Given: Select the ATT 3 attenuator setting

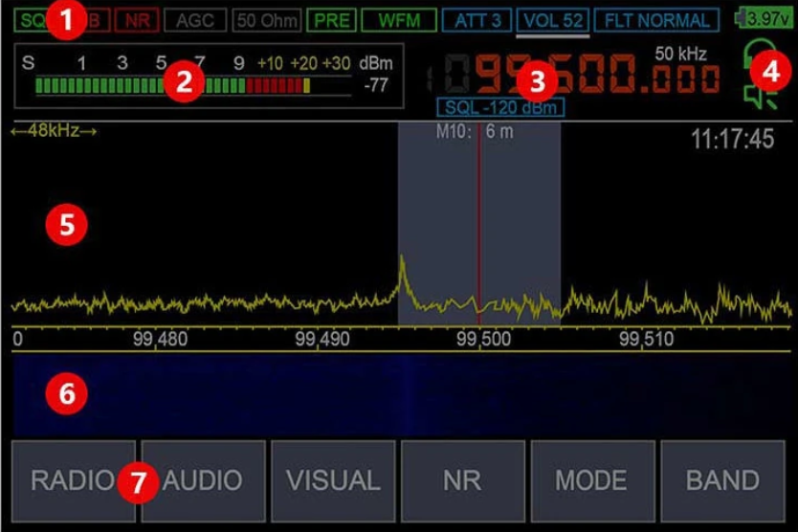Looking at the screenshot, I should pyautogui.click(x=477, y=20).
